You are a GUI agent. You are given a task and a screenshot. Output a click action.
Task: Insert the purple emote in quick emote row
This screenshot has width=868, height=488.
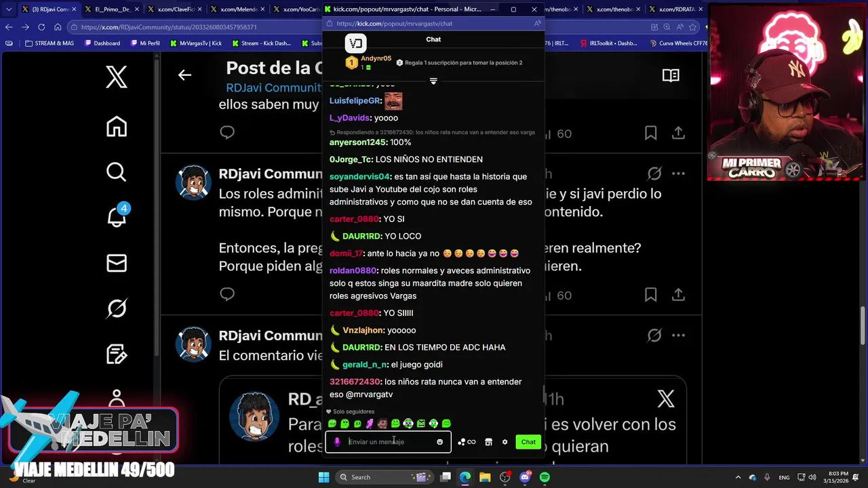coord(370,424)
